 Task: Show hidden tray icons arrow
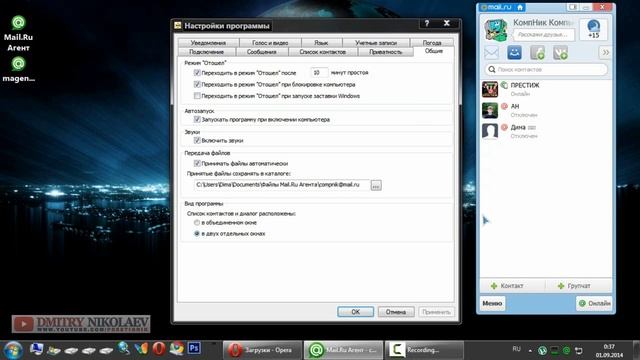point(530,350)
